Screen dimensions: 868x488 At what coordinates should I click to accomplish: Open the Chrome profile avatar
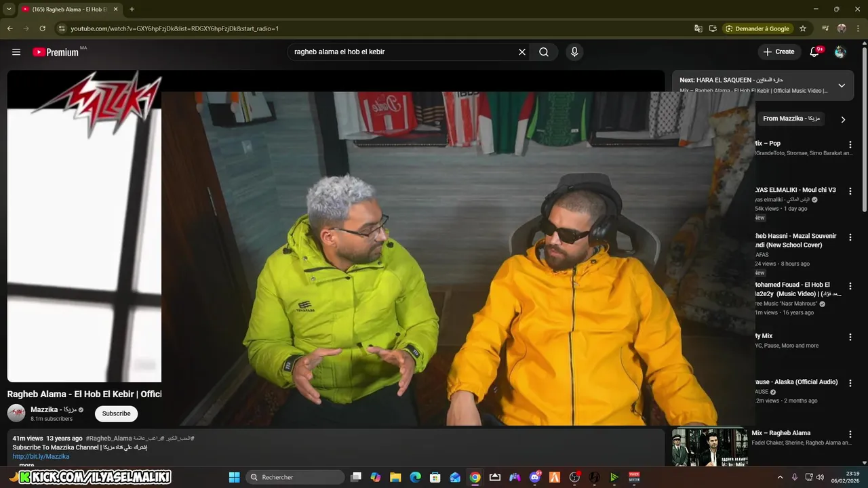tap(842, 28)
